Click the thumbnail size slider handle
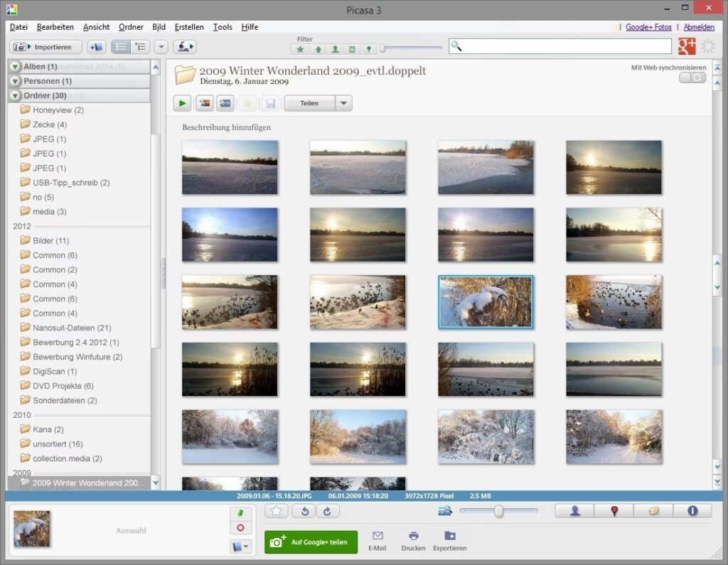 pyautogui.click(x=499, y=510)
